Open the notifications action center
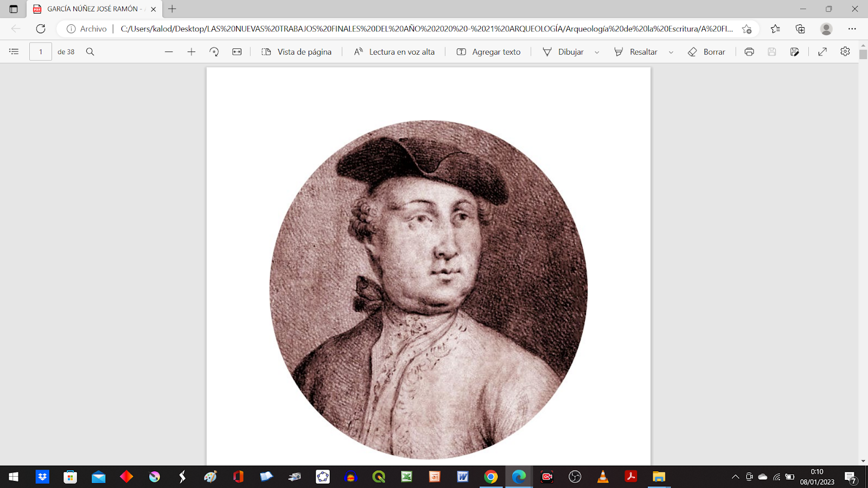 850,477
